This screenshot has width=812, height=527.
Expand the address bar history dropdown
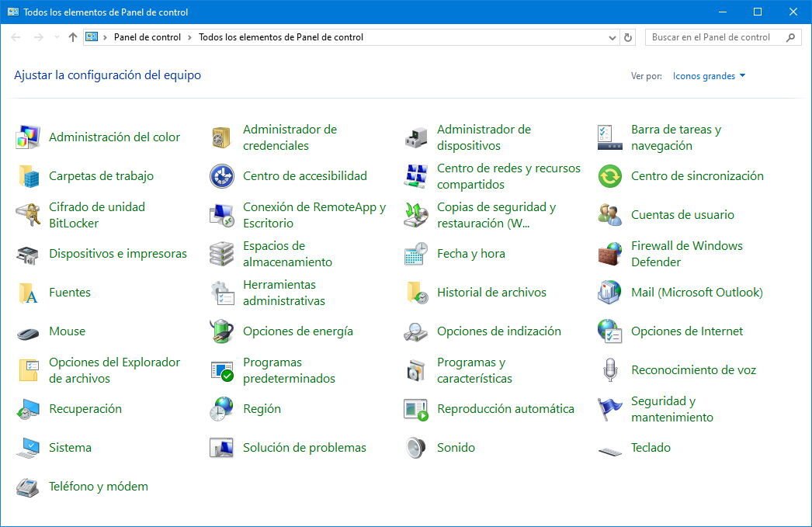[612, 36]
